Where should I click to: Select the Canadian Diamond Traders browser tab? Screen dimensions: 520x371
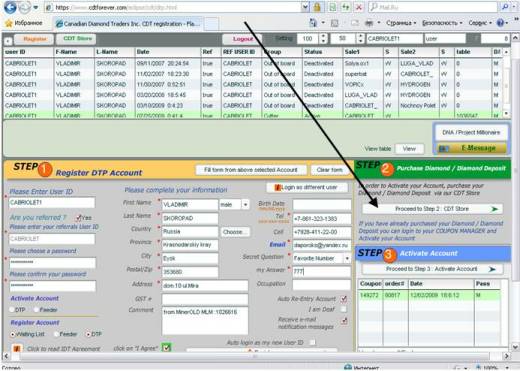(128, 24)
